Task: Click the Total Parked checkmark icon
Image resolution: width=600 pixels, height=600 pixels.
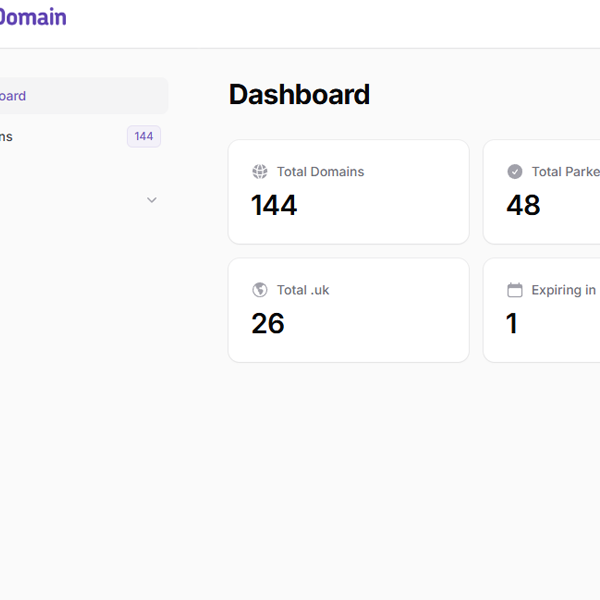Action: point(515,171)
